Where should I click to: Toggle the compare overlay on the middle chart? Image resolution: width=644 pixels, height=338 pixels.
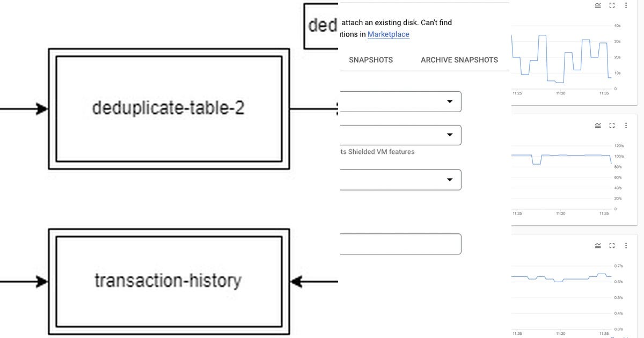point(597,125)
